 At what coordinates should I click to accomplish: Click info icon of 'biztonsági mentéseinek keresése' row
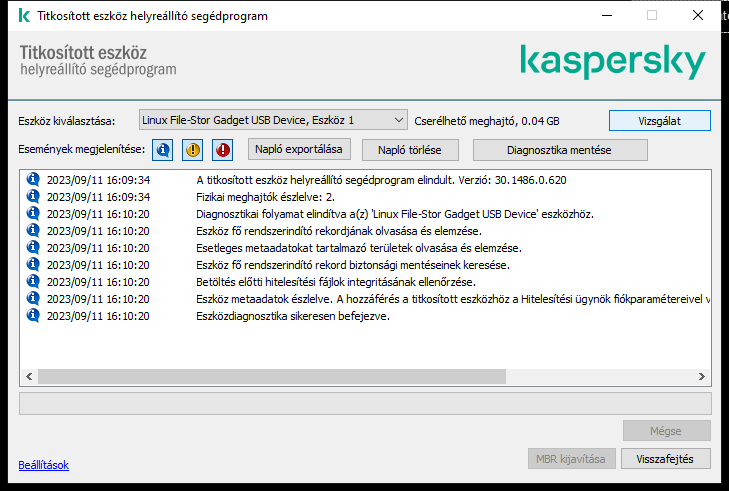(x=33, y=264)
